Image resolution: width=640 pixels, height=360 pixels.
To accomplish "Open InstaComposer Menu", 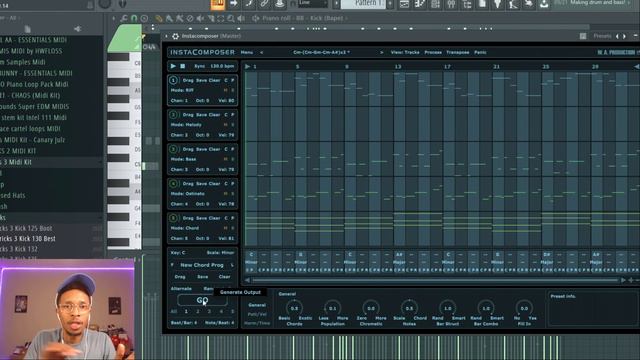I will pos(247,52).
